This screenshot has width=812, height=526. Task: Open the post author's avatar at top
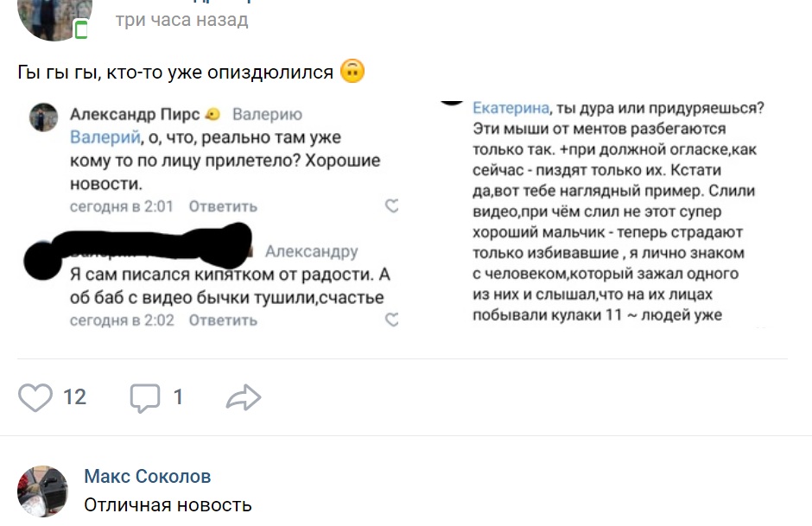pos(55,17)
